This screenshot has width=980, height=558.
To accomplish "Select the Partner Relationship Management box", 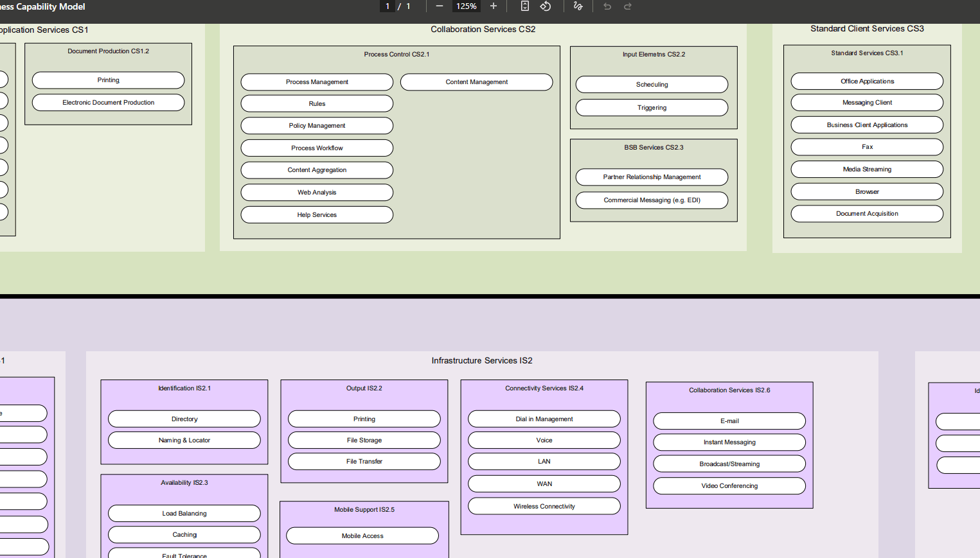I will pyautogui.click(x=652, y=177).
